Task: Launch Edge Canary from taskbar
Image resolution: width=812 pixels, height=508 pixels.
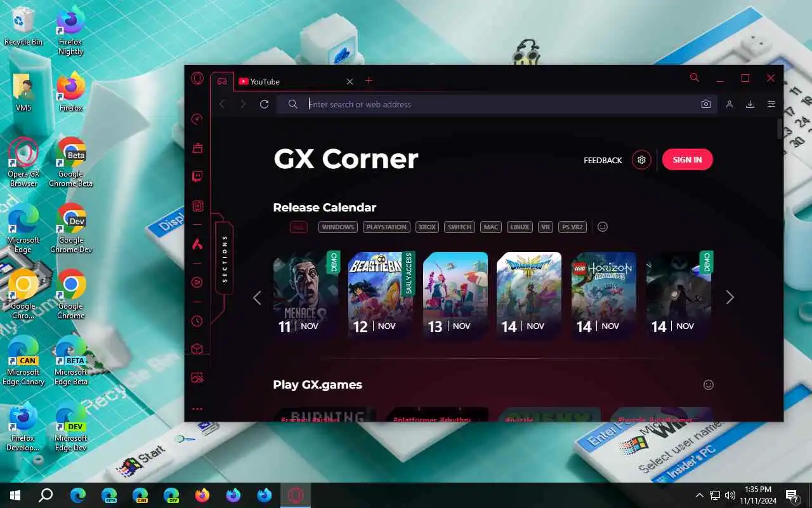Action: pyautogui.click(x=140, y=495)
